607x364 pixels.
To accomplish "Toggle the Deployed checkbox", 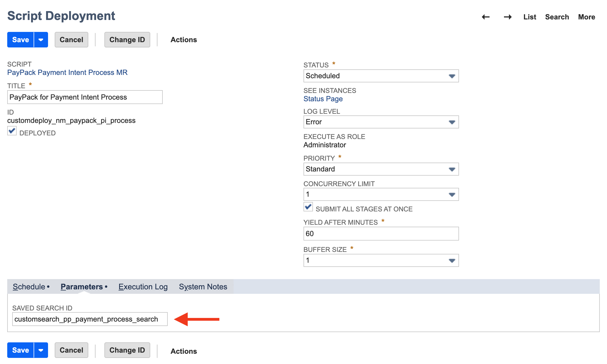I will click(12, 131).
